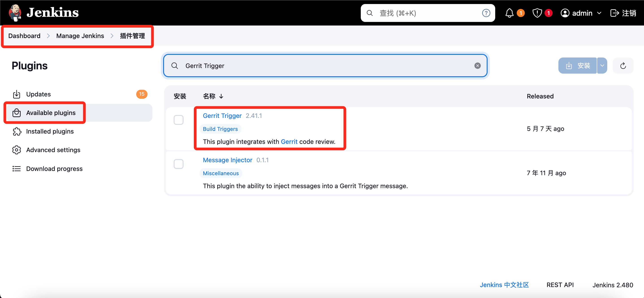Focus the global 查找 search field
Image resolution: width=644 pixels, height=298 pixels.
425,13
